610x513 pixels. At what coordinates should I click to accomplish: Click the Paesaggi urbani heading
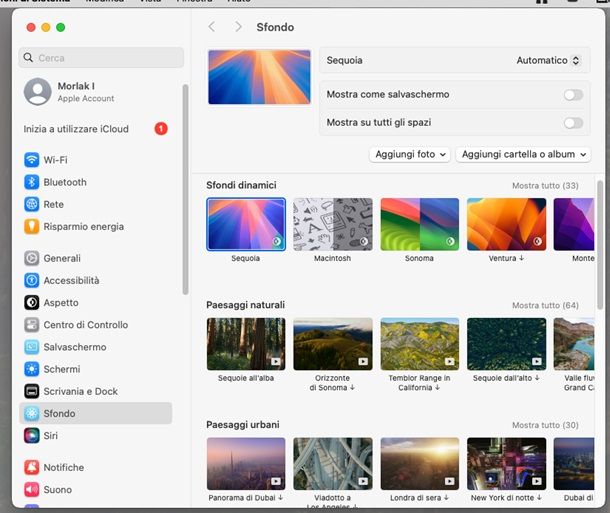click(243, 425)
